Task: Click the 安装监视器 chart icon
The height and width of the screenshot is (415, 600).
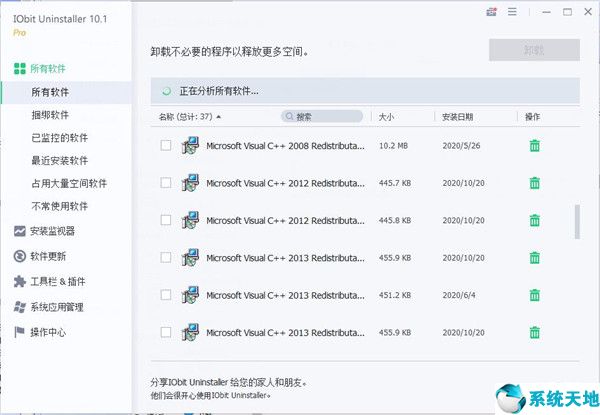Action: tap(20, 231)
